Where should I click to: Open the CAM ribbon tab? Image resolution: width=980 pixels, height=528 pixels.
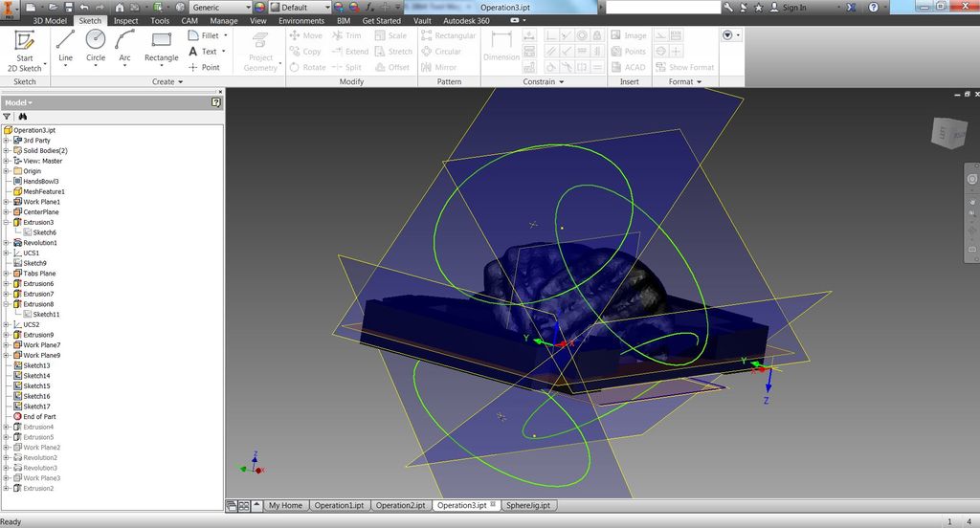point(189,21)
